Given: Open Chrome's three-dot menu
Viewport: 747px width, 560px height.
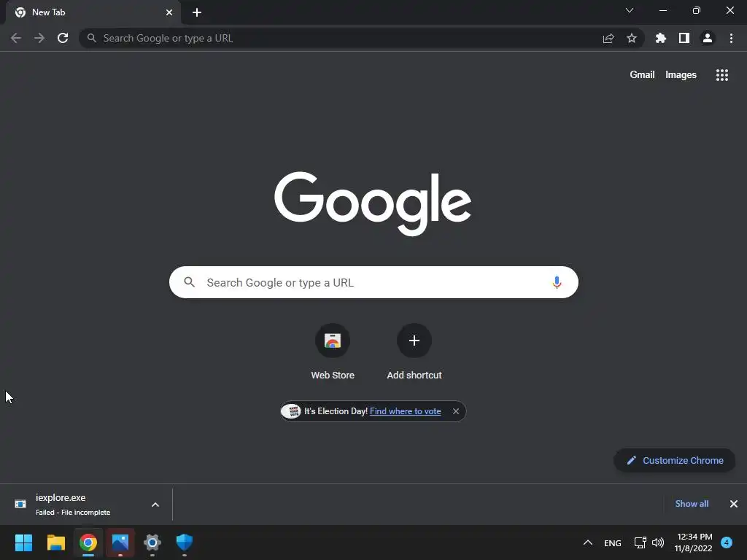Looking at the screenshot, I should 731,38.
